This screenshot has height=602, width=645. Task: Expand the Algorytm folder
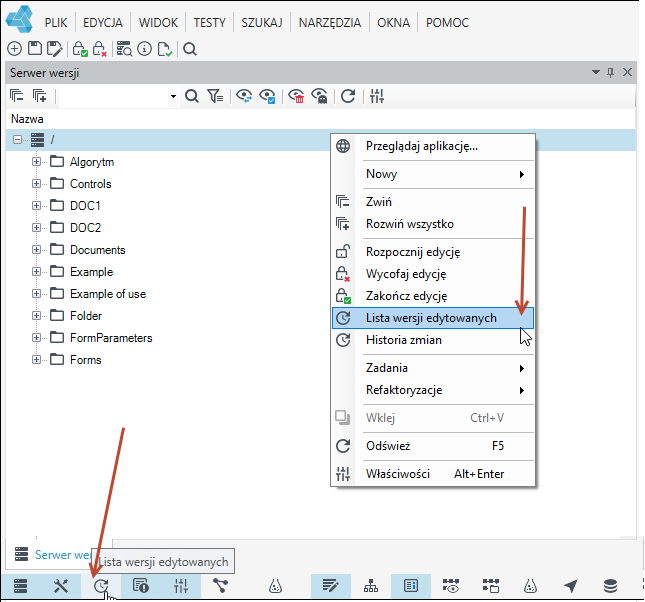(x=36, y=162)
